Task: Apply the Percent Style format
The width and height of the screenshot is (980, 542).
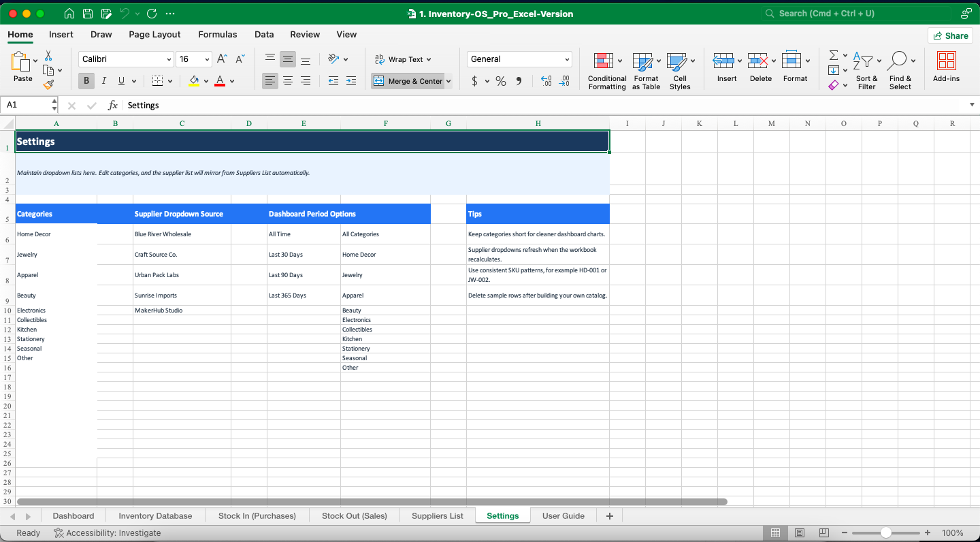Action: (500, 81)
